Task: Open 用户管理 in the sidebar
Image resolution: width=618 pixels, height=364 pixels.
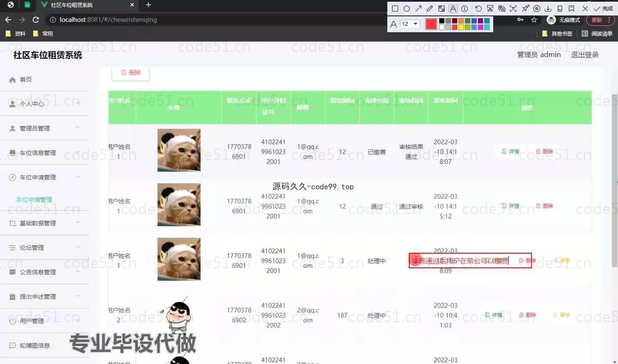Action: 45,321
